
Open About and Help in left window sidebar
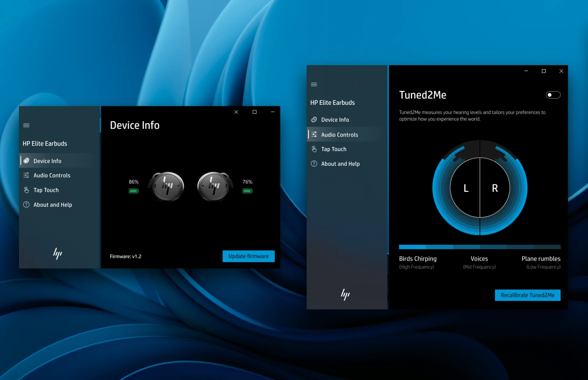coord(60,204)
